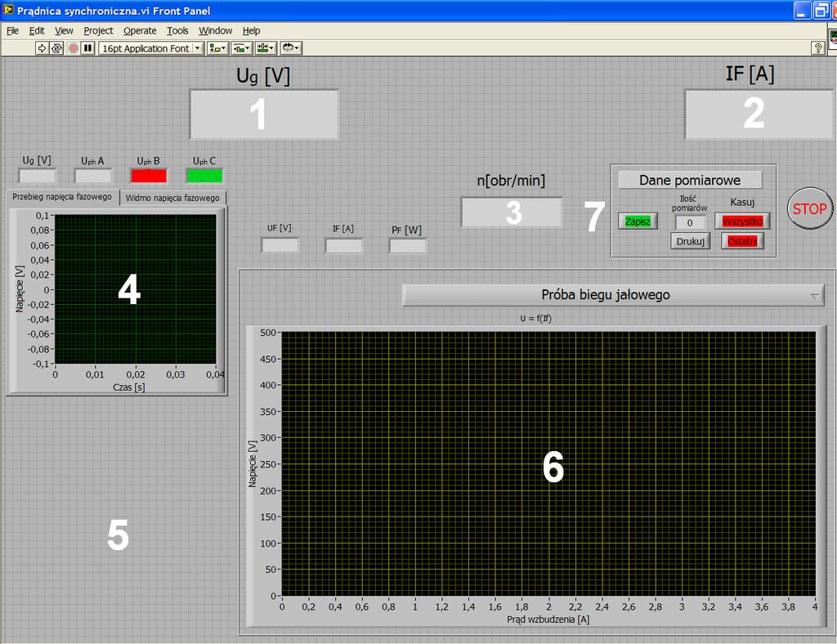Open the File menu
This screenshot has height=644, width=837.
point(12,30)
